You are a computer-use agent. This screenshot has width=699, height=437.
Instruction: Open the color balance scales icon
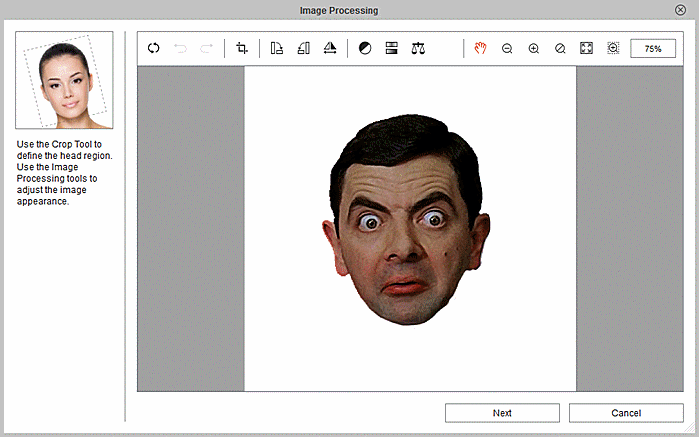(x=418, y=48)
